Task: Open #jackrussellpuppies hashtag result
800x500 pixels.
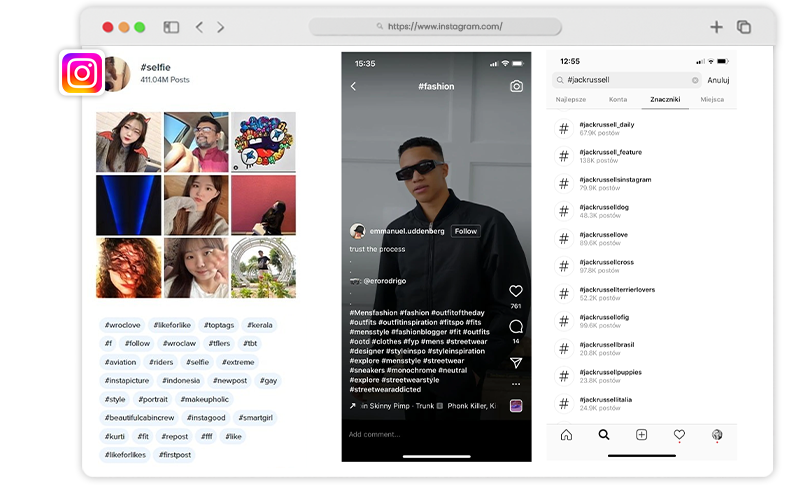Action: coord(642,377)
